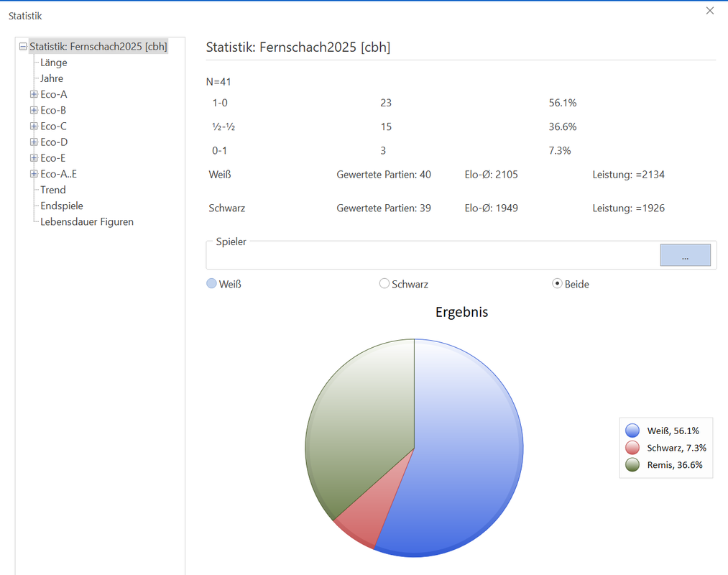
Task: Open the Endspiele statistics page
Action: 62,206
